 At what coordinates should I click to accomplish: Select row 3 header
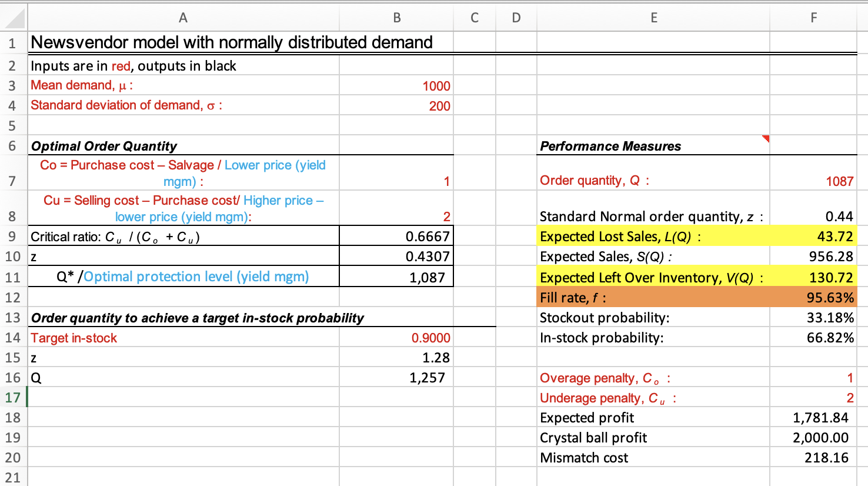[x=13, y=85]
